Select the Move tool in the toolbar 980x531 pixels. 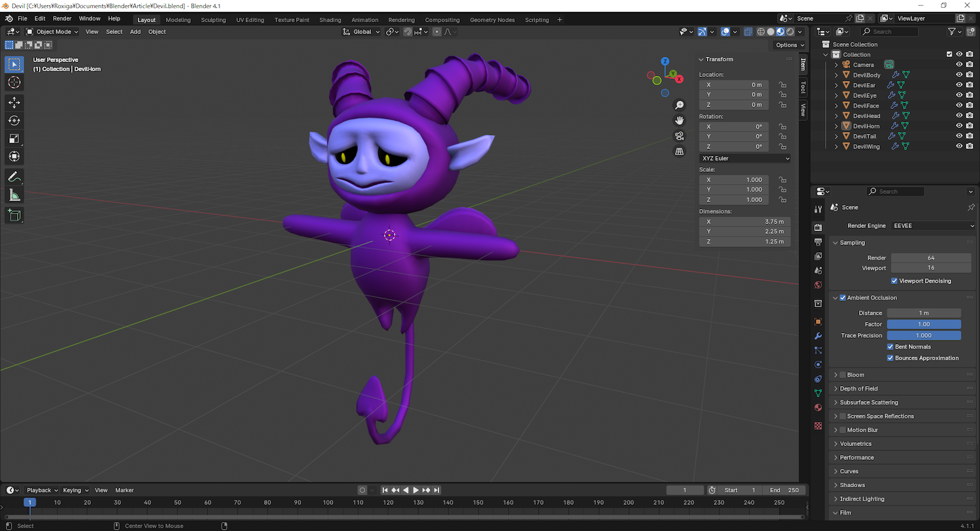14,103
